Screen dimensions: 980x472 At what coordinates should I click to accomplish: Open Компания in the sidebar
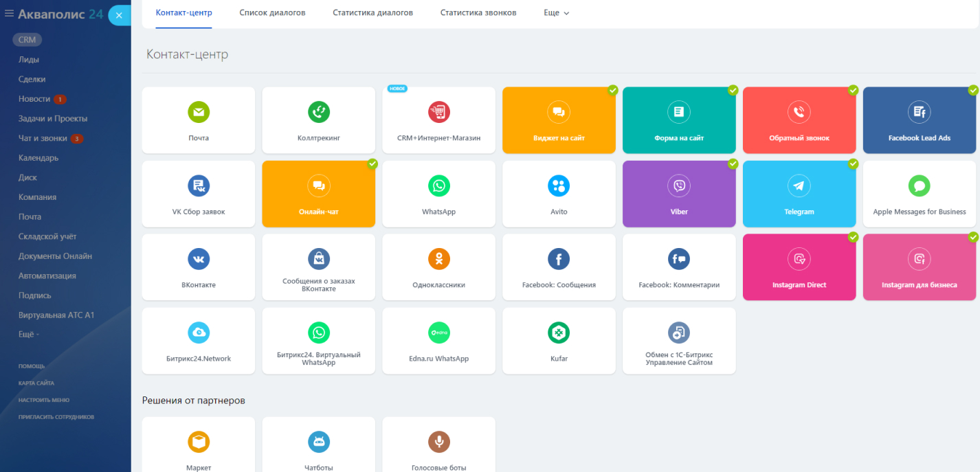pos(37,197)
